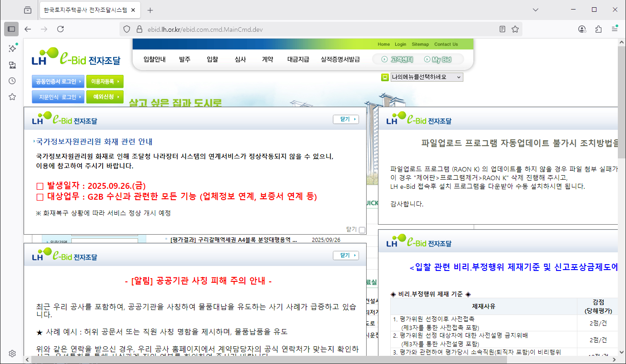
Task: Open the 입찰안내 menu
Action: click(154, 59)
